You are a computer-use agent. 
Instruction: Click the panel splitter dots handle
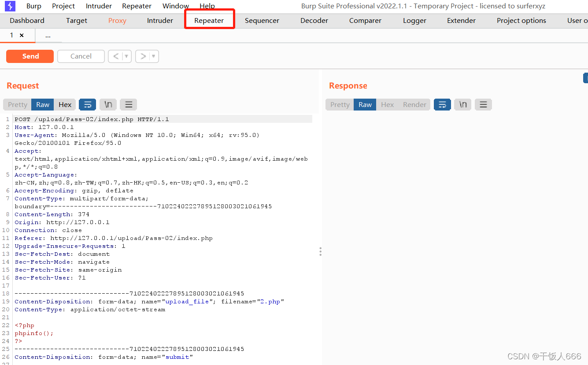(320, 251)
